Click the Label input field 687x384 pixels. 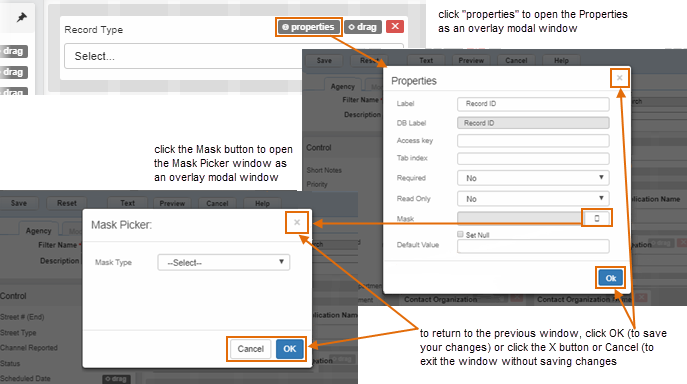click(533, 104)
